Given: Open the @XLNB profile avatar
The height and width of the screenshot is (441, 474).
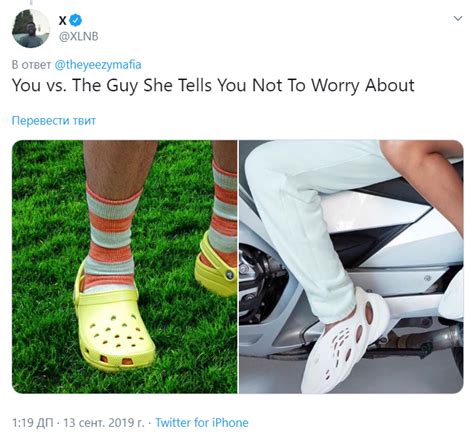Looking at the screenshot, I should pos(31,29).
